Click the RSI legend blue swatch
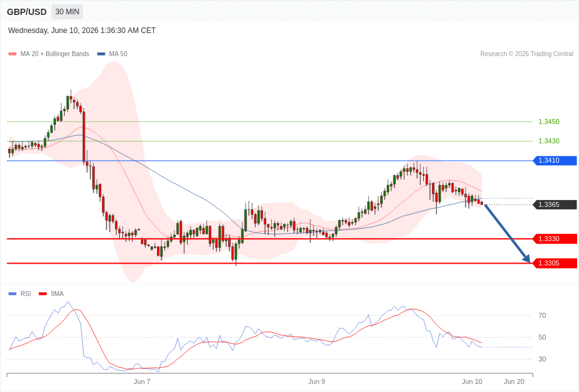The width and height of the screenshot is (579, 392). click(x=12, y=294)
